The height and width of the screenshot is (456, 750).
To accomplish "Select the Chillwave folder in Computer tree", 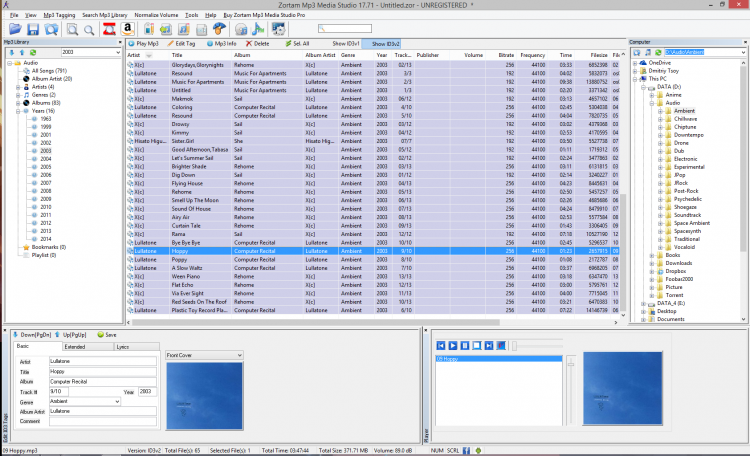I will pos(685,119).
